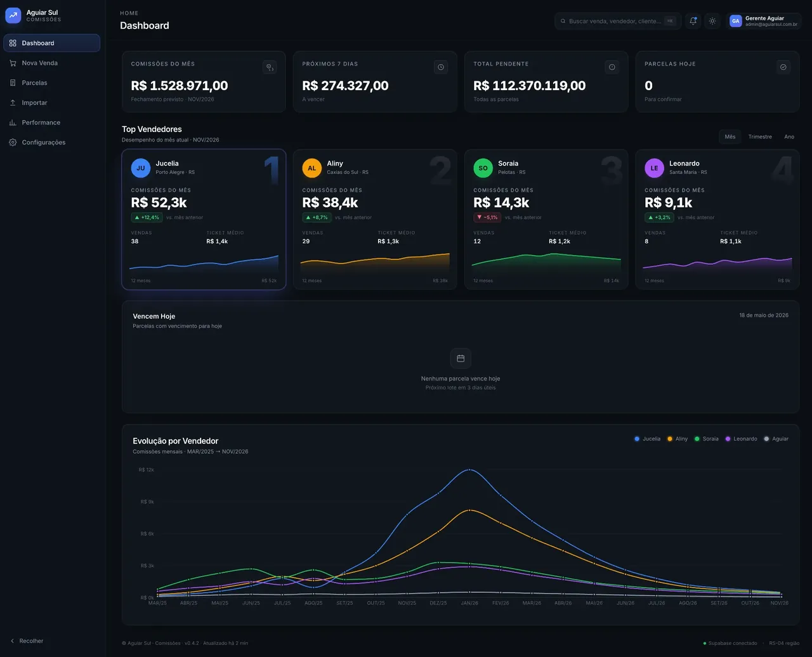Click the JU avatar on Jucelia's card

pos(141,168)
